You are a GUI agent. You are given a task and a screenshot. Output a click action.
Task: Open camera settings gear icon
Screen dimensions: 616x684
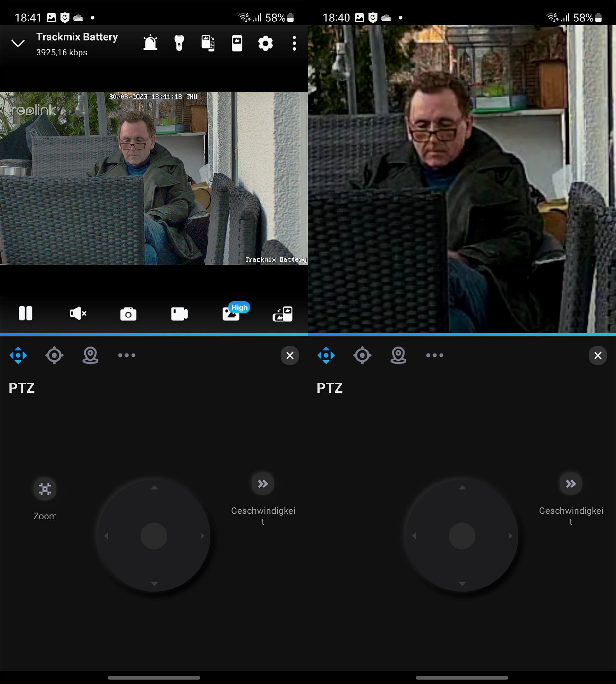coord(265,43)
